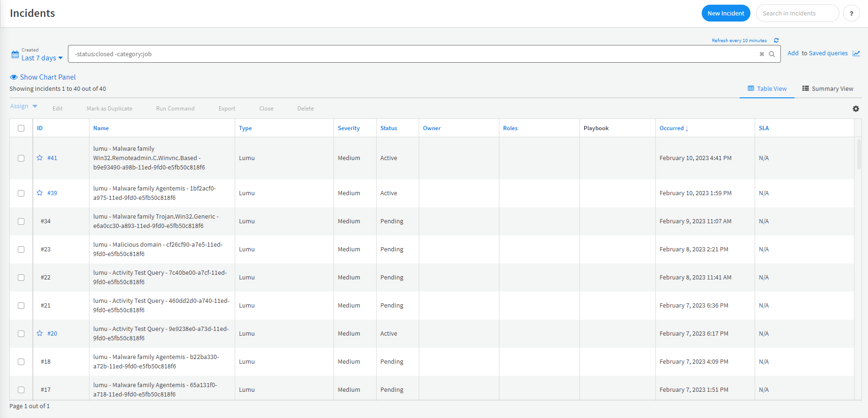Open incident #20 link
Screen dimensions: 868x418
[x=52, y=334]
